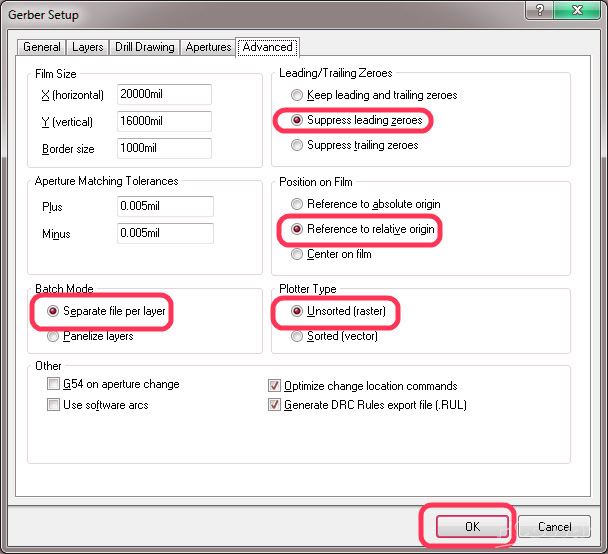The height and width of the screenshot is (554, 608).
Task: Open the Layers tab
Action: pos(88,47)
